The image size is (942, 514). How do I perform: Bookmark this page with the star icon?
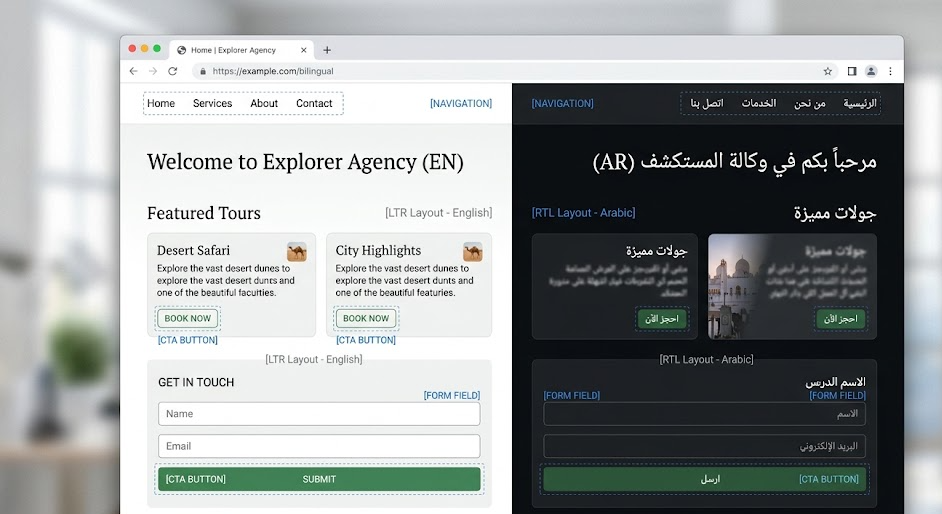point(827,71)
